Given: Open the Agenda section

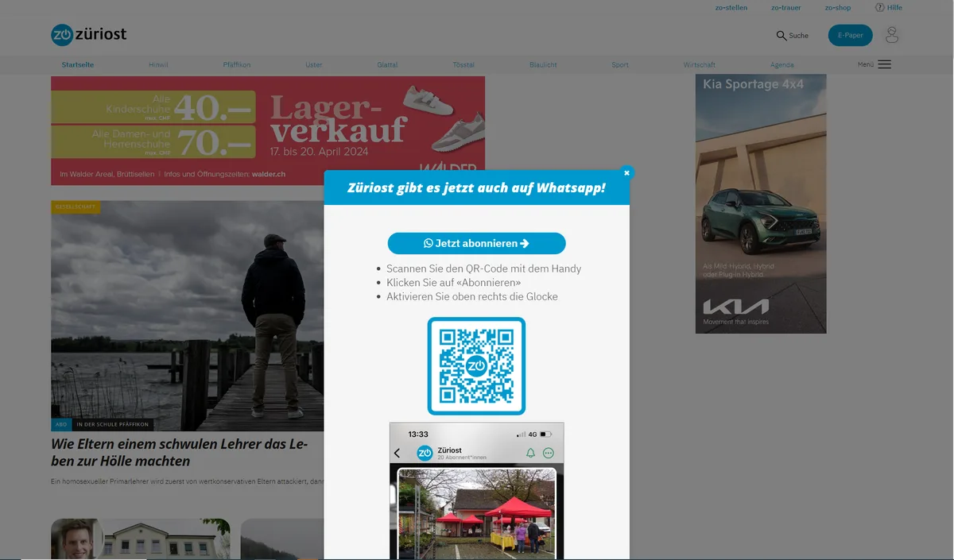Looking at the screenshot, I should tap(782, 64).
